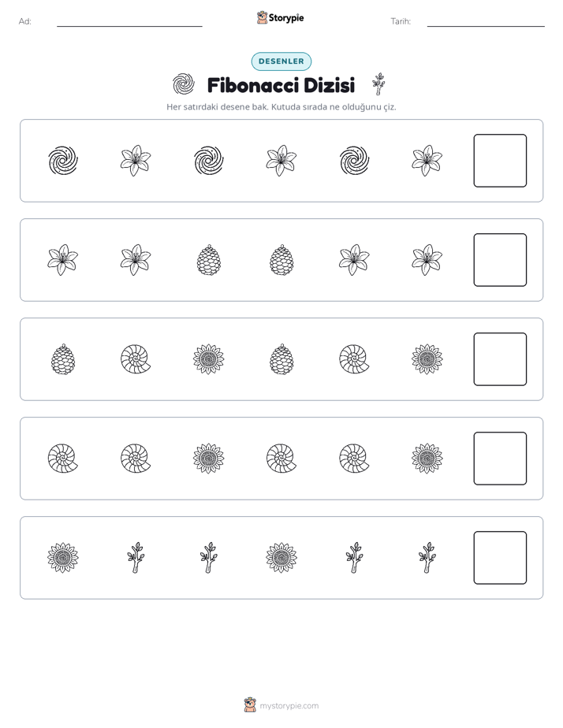Select the answer box in the twig row

click(500, 558)
